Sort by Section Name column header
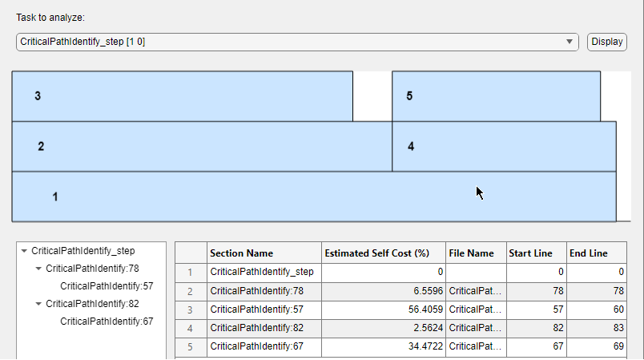Screen dimensions: 644x360 tap(264, 253)
